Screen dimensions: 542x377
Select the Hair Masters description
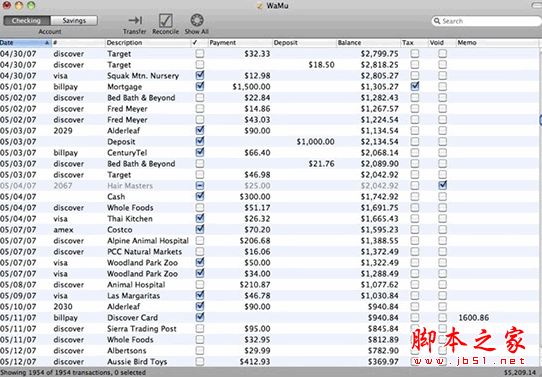[x=130, y=186]
